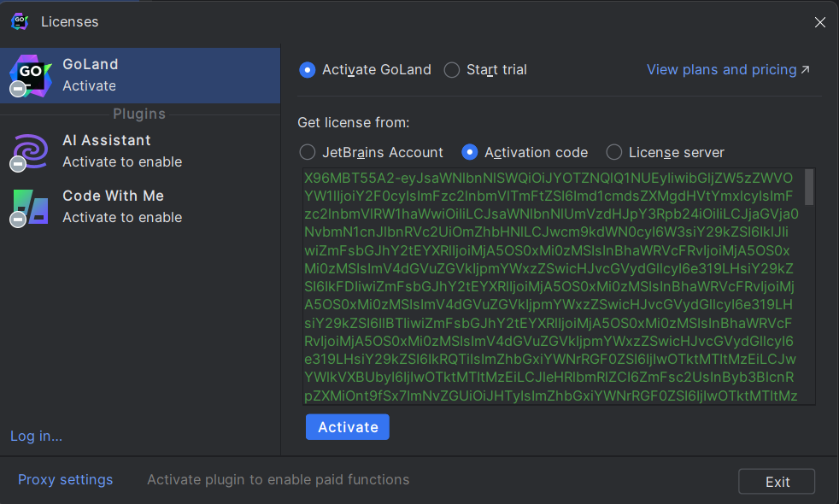Close the Licenses dialog with X

819,22
